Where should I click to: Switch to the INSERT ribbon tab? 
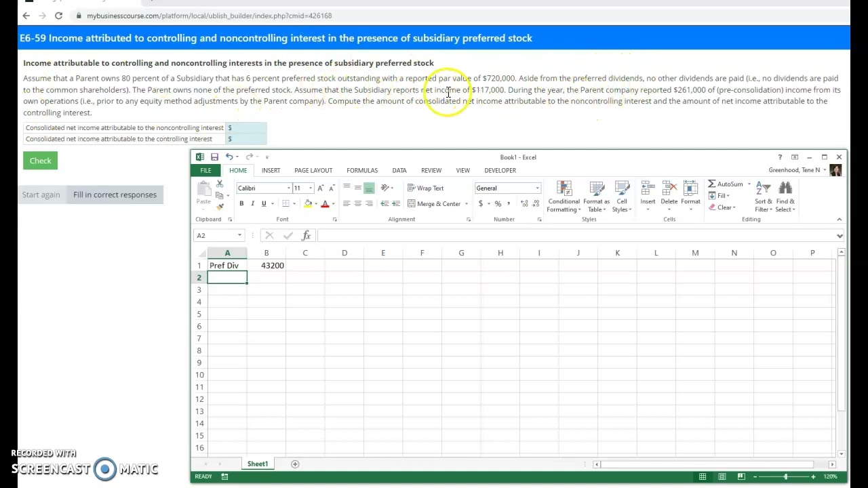(271, 170)
